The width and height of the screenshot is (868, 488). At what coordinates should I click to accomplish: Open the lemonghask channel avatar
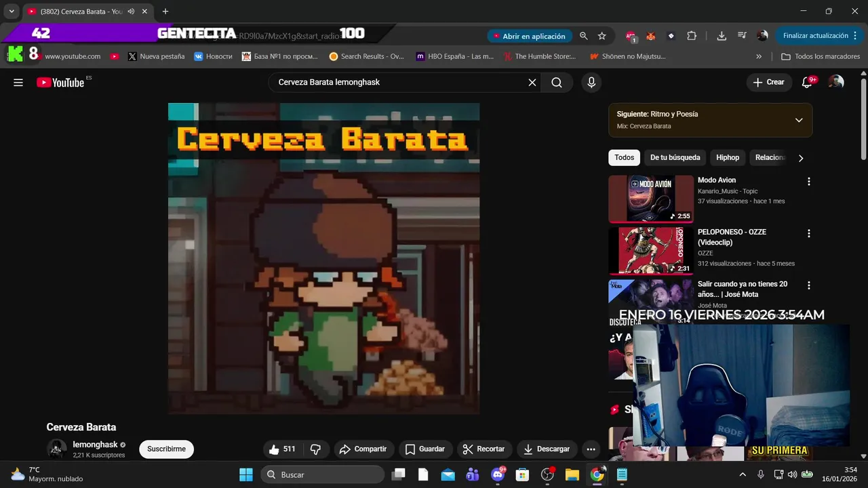point(57,449)
